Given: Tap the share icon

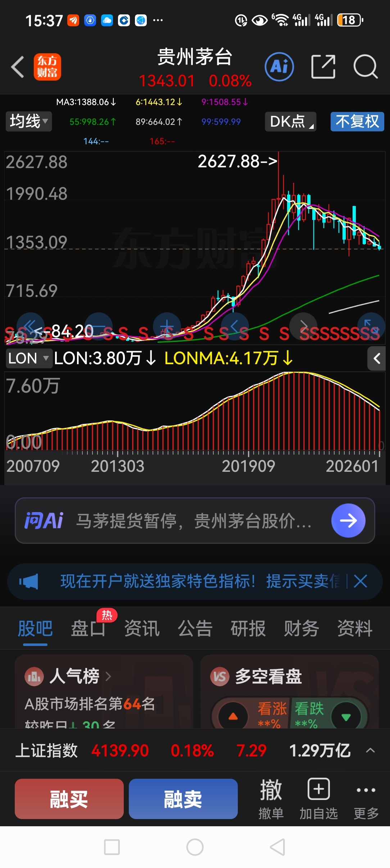Looking at the screenshot, I should tap(323, 67).
